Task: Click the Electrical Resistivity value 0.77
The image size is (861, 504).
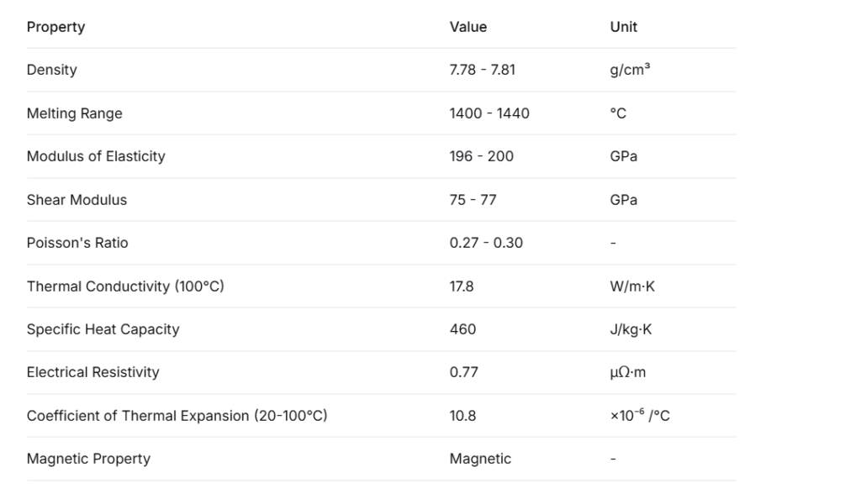Action: [463, 372]
